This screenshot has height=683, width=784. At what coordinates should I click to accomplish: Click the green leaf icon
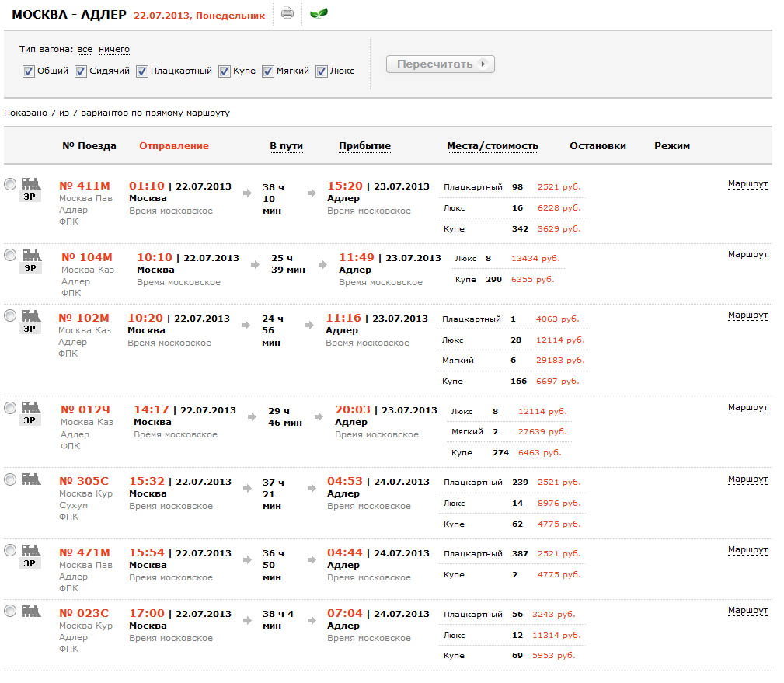pos(319,13)
